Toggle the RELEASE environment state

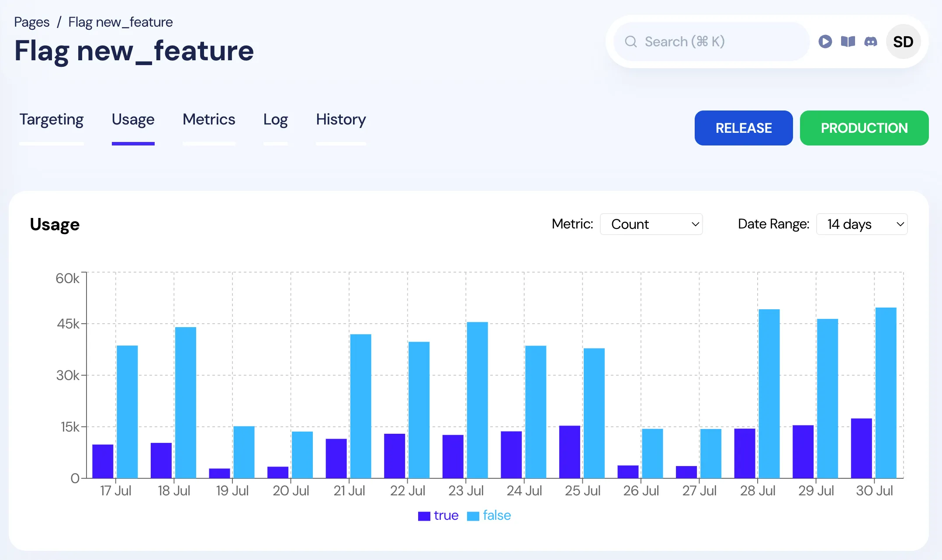743,128
